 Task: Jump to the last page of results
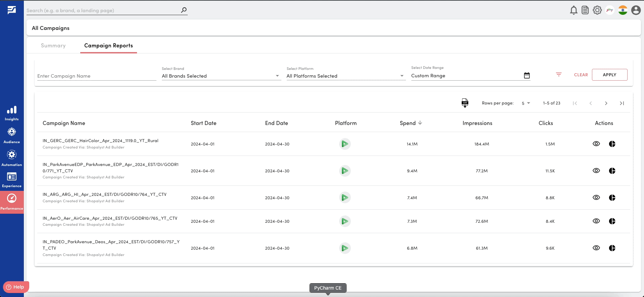622,103
